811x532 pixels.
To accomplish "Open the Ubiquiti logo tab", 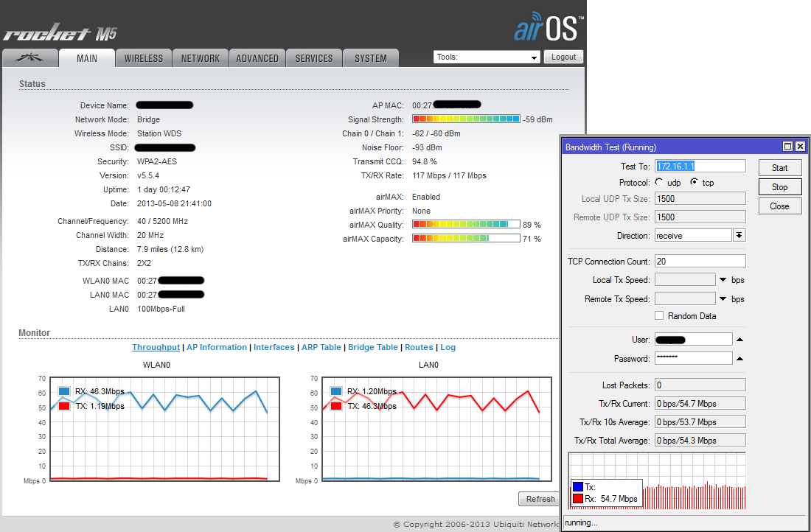I will coord(30,58).
